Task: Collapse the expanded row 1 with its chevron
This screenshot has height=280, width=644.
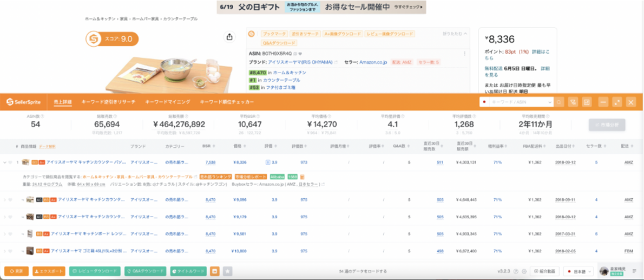Action: click(4, 162)
